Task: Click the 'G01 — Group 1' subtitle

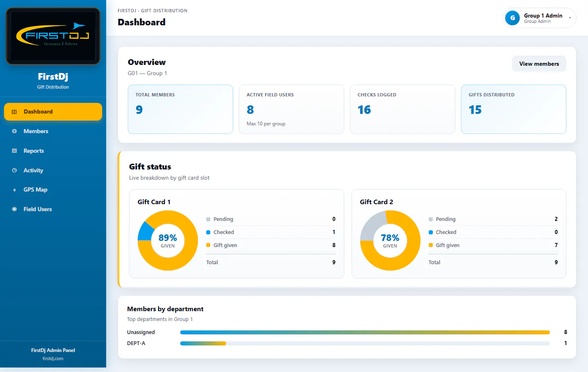Action: (x=147, y=73)
